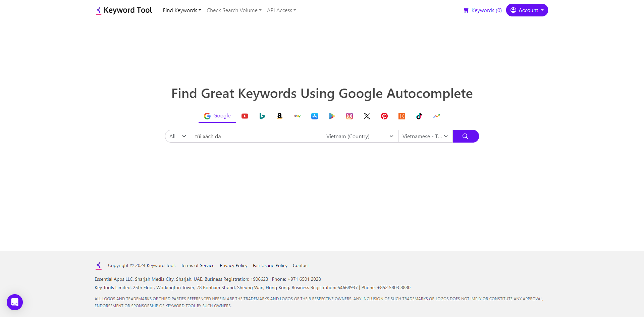Screen dimensions: 644x317
Task: Click the Essential Apps LLC address line
Action: click(208, 279)
